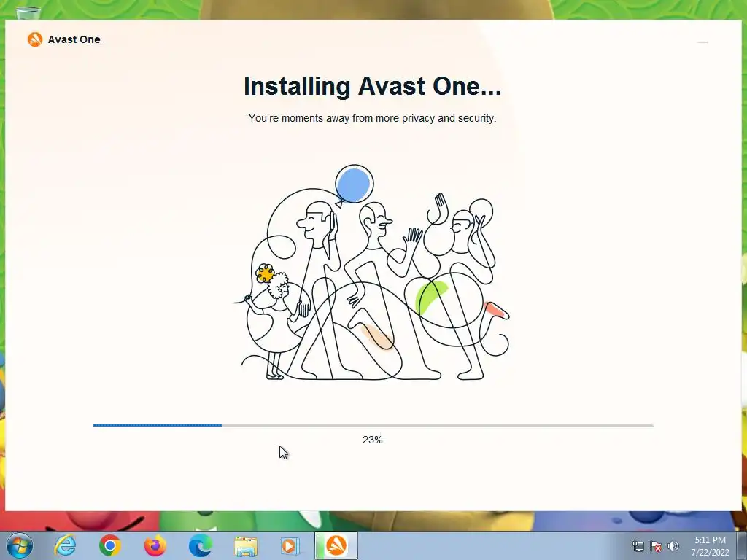This screenshot has width=747, height=560.
Task: Click the Avast One title text
Action: (74, 39)
